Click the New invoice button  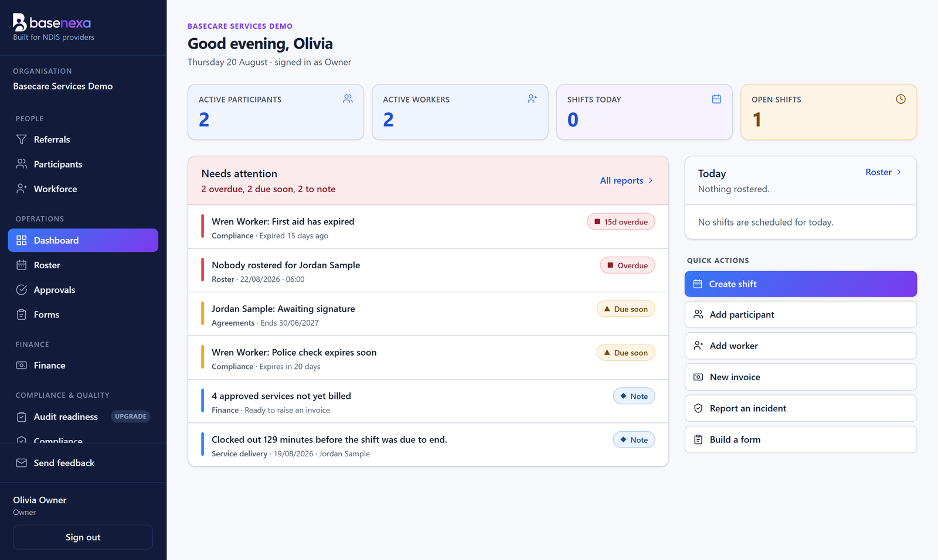[x=800, y=377]
